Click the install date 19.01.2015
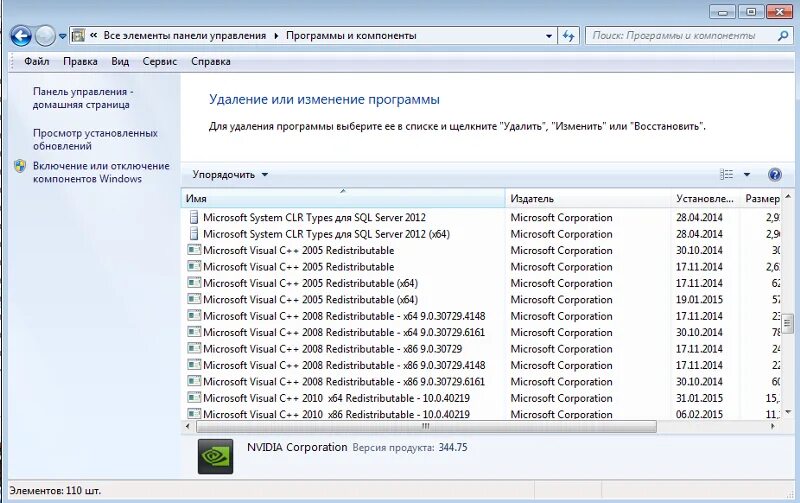 click(699, 299)
